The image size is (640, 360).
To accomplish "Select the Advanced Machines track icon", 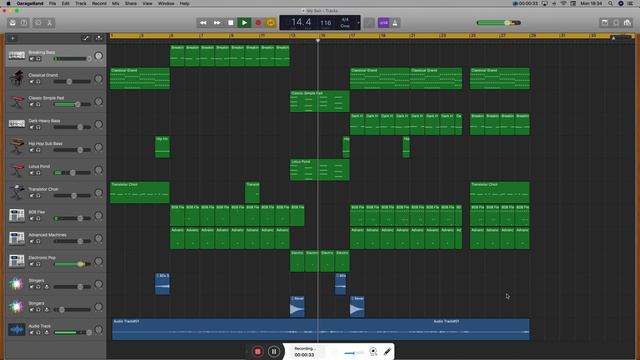I will pos(17,238).
